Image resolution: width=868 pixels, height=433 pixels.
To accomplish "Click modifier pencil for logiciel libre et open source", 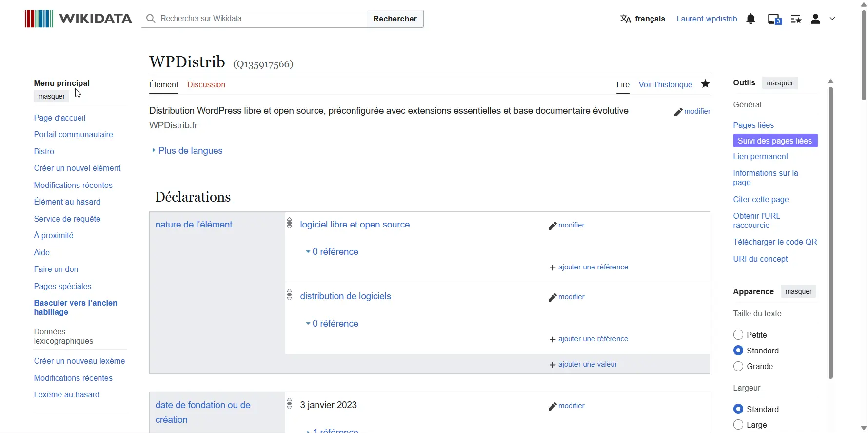I will 567,226.
